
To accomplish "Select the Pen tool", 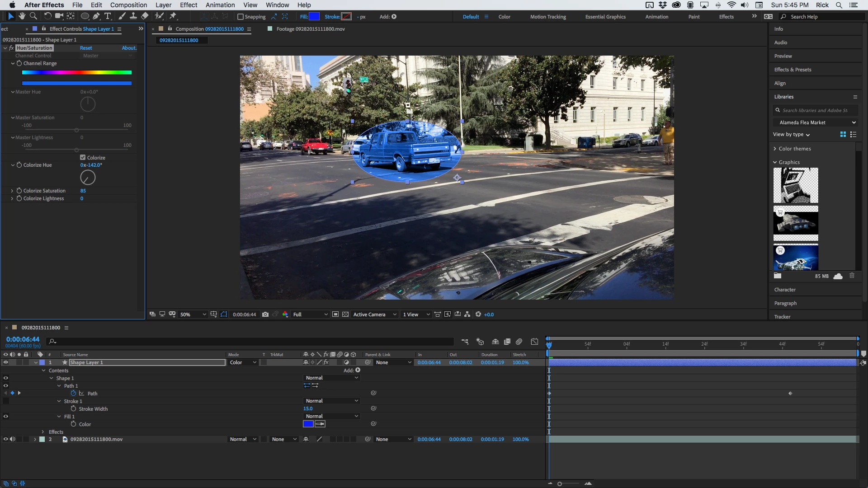I will click(96, 16).
